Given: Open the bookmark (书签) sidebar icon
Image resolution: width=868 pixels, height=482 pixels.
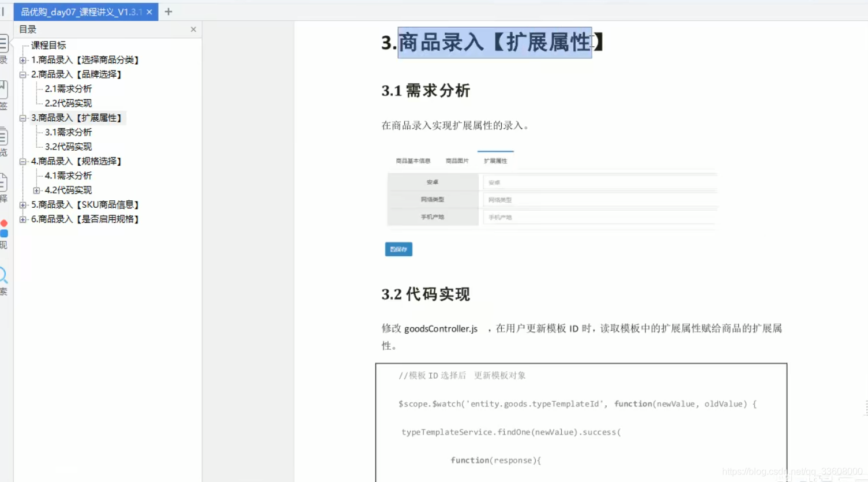Looking at the screenshot, I should click(3, 89).
